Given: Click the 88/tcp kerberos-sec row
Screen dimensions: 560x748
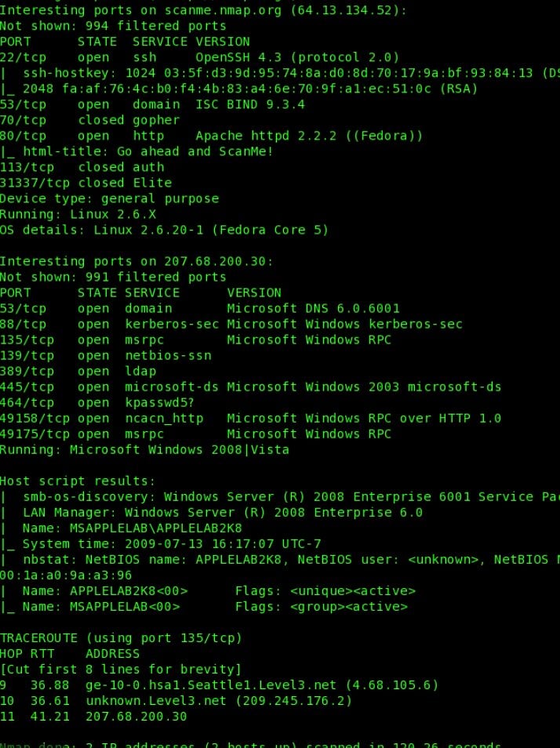Looking at the screenshot, I should coord(231,324).
